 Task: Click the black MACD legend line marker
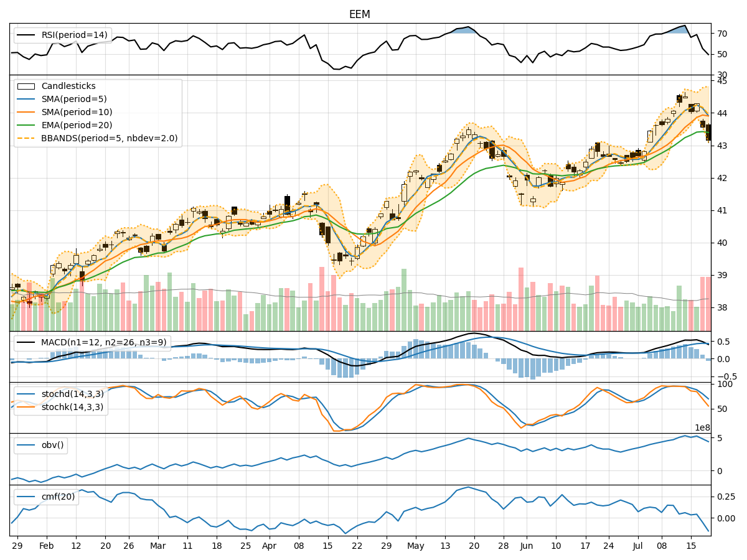point(26,343)
